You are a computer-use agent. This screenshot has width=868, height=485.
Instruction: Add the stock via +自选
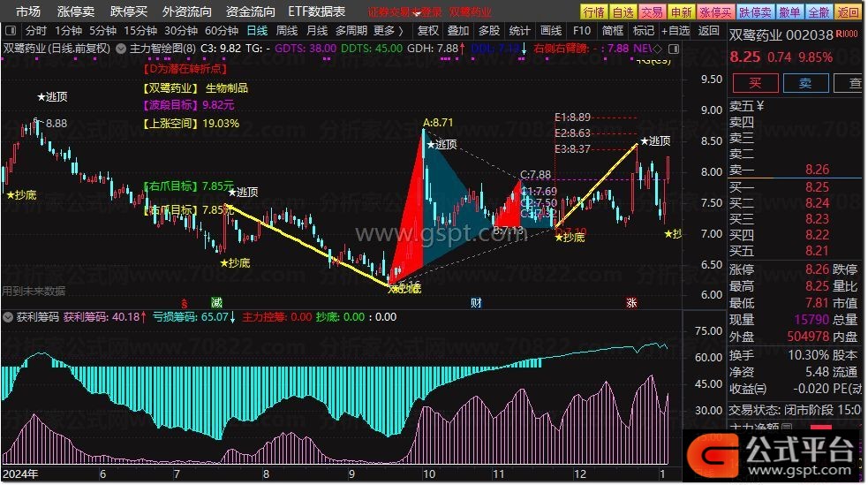coord(676,30)
